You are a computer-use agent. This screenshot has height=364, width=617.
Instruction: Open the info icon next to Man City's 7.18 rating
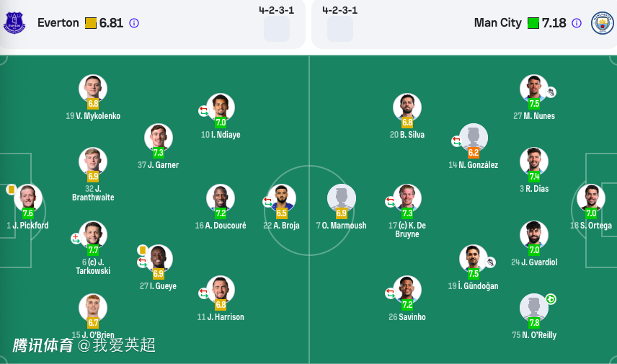click(x=576, y=23)
